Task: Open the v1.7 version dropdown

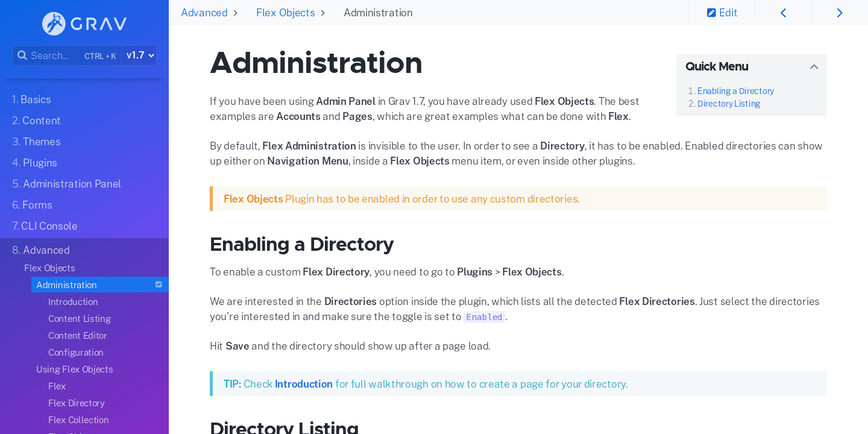Action: (139, 55)
